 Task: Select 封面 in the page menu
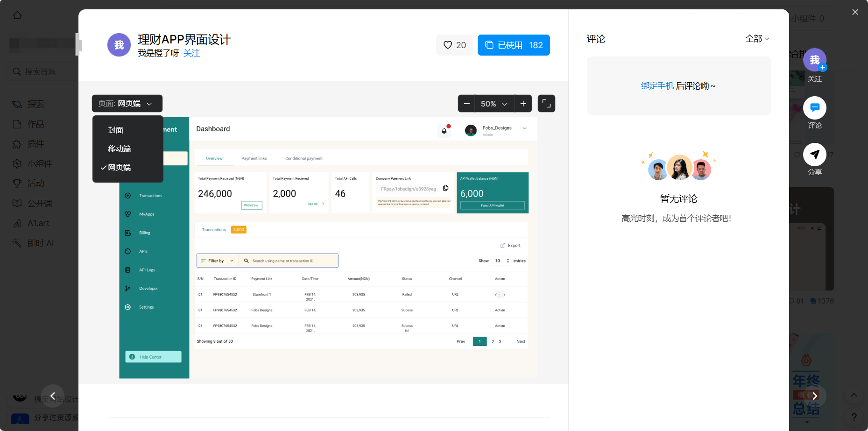(116, 130)
